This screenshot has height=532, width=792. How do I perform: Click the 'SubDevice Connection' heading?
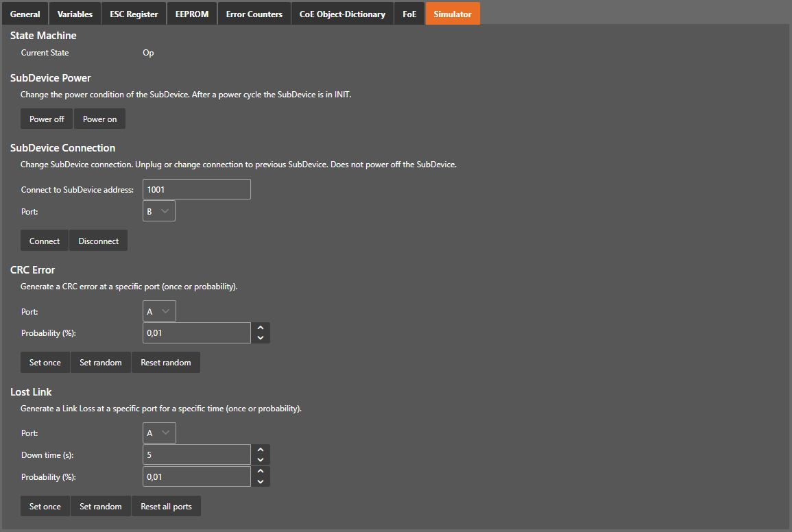point(62,148)
